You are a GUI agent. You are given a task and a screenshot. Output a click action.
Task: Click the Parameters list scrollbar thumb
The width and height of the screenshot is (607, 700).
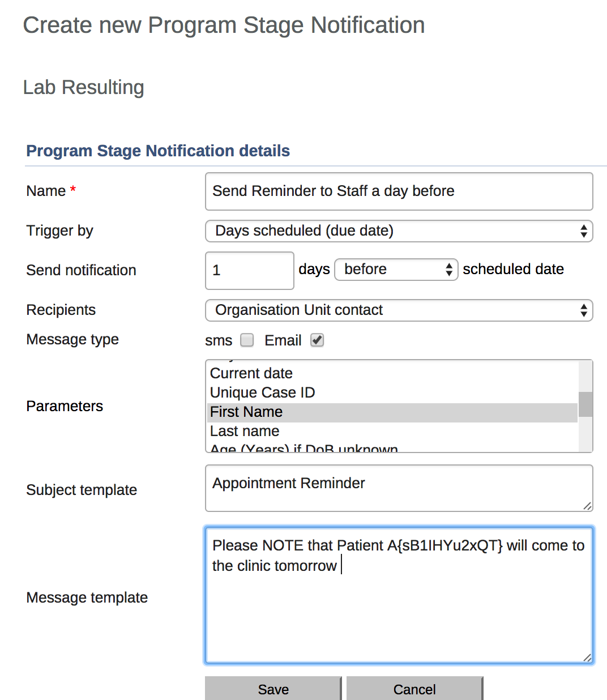pyautogui.click(x=585, y=404)
